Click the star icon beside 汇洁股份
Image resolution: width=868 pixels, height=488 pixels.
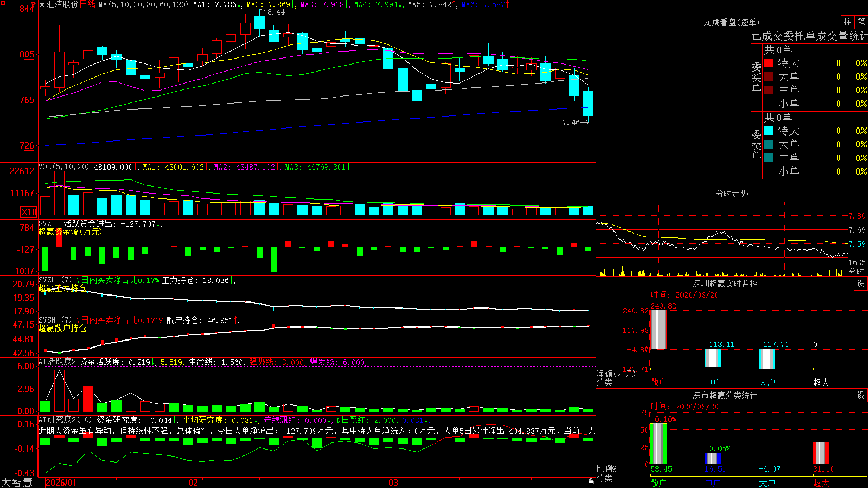click(x=42, y=4)
